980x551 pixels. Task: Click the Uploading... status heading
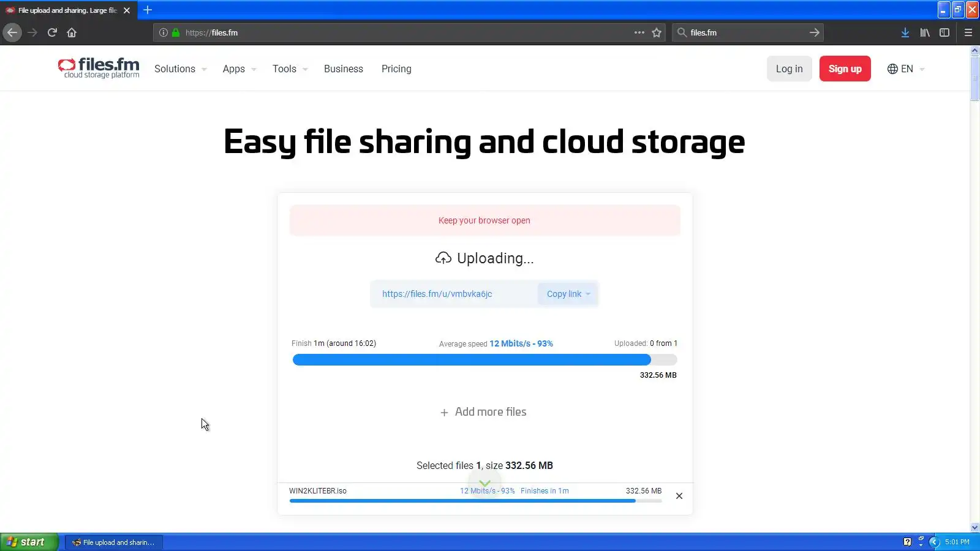tap(495, 258)
